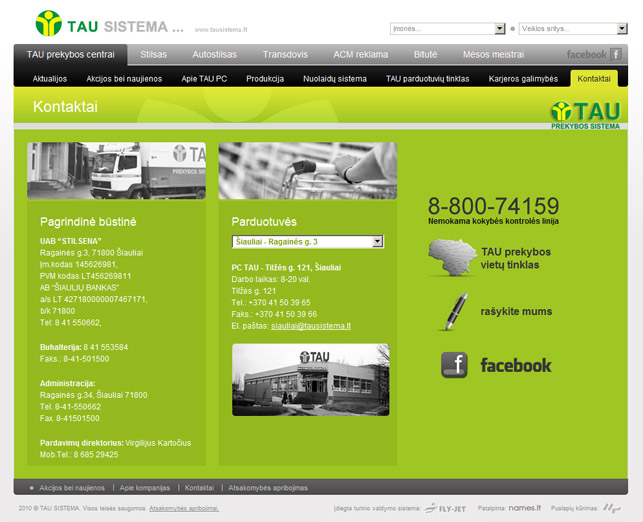Click the UAB "STILSENA" company name
This screenshot has width=643, height=522.
[71, 241]
